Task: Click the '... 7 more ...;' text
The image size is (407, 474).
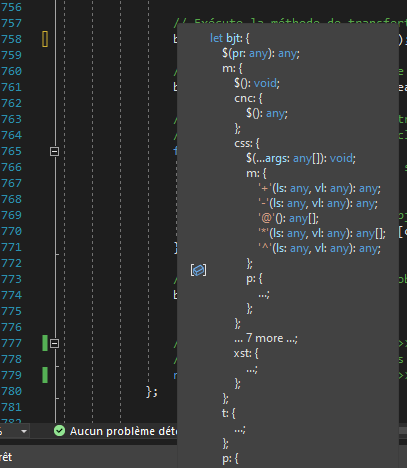Action: click(x=266, y=338)
